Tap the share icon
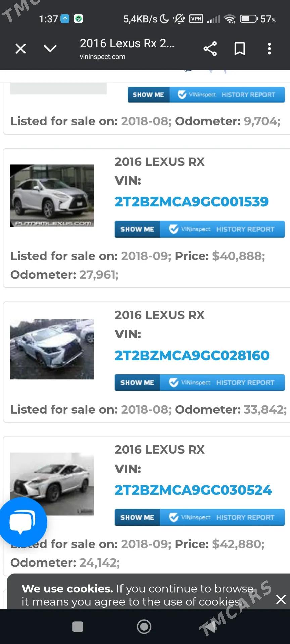This screenshot has height=644, width=290. click(210, 49)
